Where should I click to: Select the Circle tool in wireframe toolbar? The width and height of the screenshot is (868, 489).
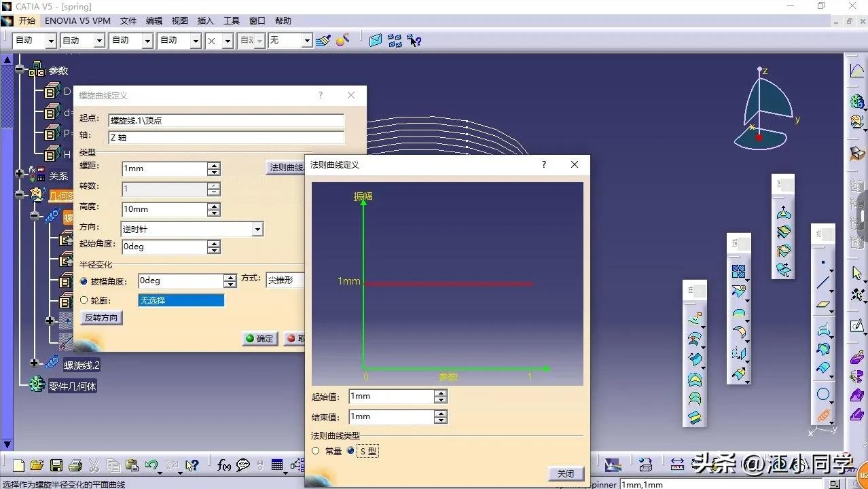tap(823, 395)
